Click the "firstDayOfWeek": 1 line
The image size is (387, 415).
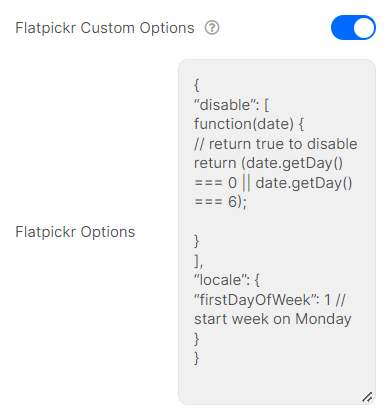click(270, 300)
